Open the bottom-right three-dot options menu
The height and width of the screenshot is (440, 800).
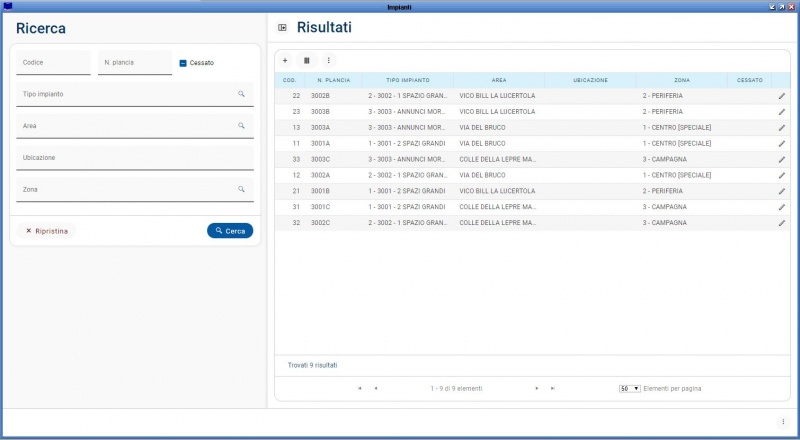point(783,422)
